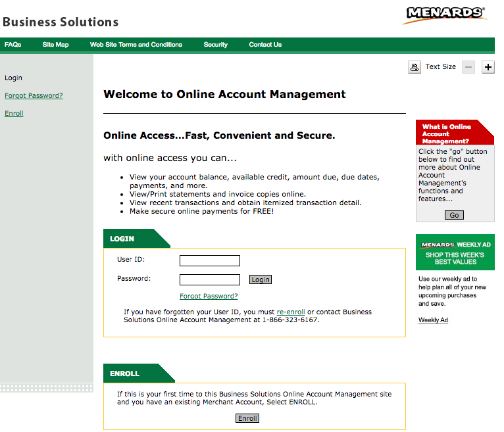Decrease text size with minus button
This screenshot has width=504, height=432.
468,67
